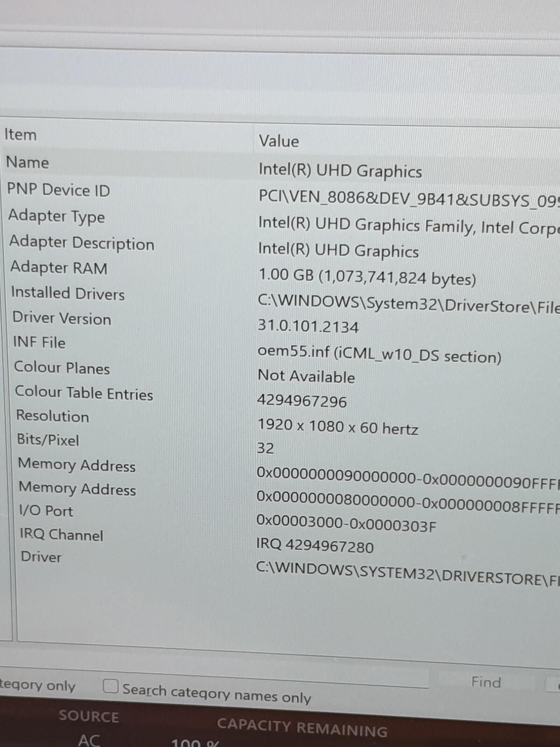Select the 'Driver Version' row label
The image size is (560, 747).
(x=62, y=318)
